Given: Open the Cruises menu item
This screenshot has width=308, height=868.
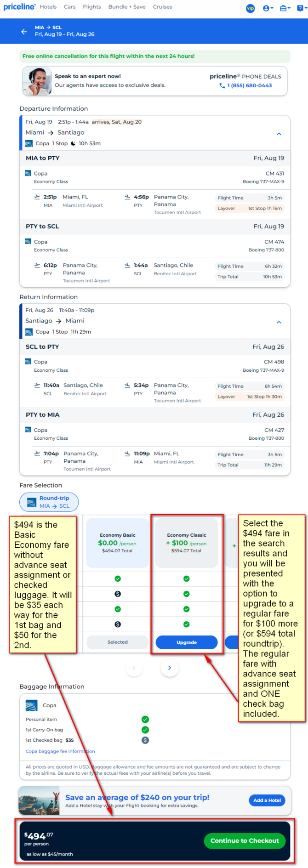Looking at the screenshot, I should (x=163, y=7).
